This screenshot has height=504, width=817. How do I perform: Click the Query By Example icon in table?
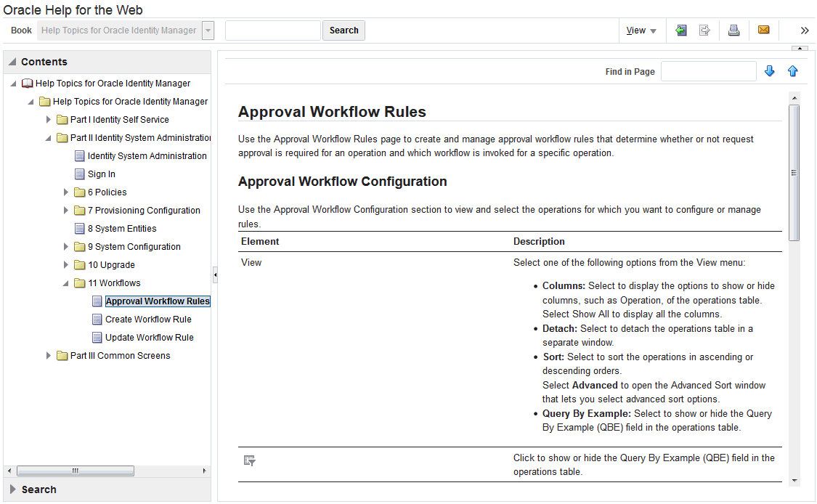point(250,460)
